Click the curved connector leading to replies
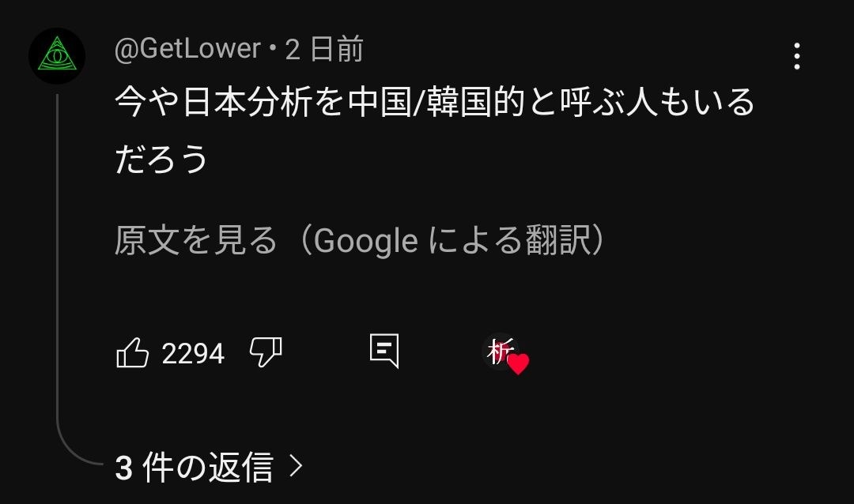 79,447
